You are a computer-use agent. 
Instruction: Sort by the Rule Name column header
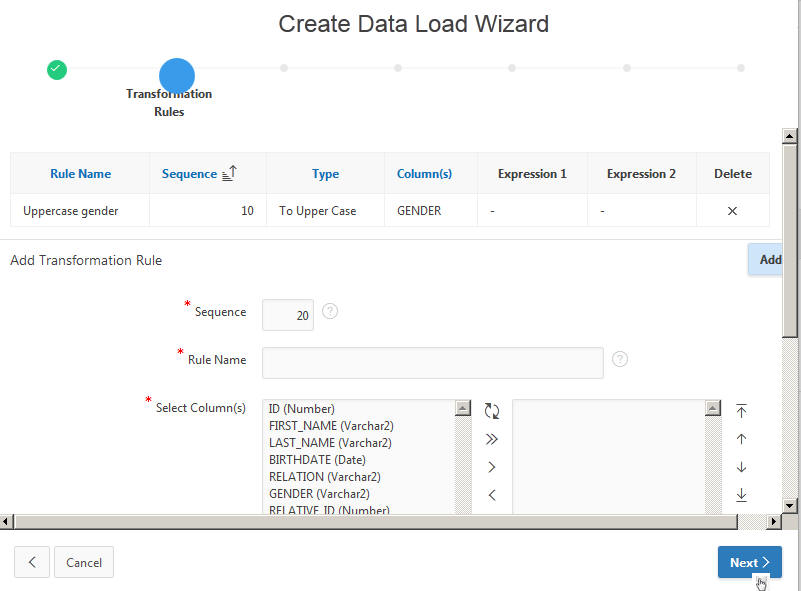coord(80,174)
